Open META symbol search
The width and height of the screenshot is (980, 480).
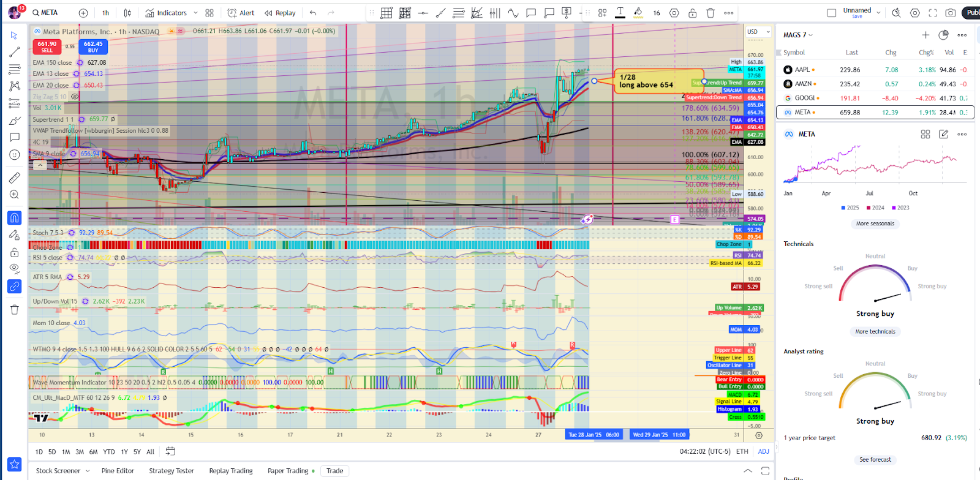point(45,13)
